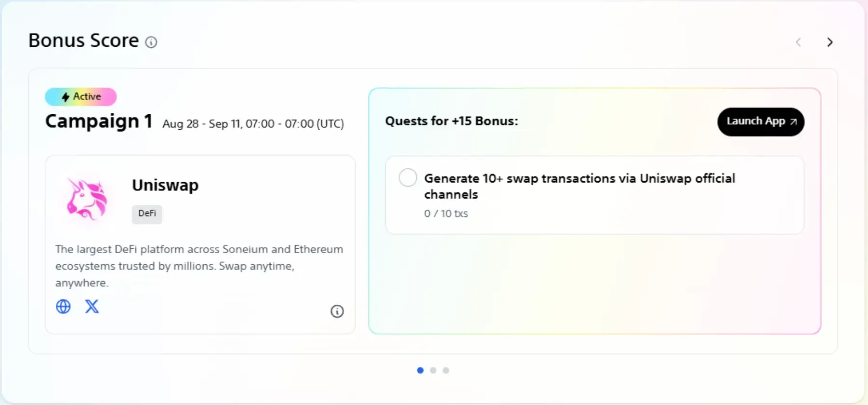Visit Uniswap's website via globe icon
The width and height of the screenshot is (868, 405).
click(63, 307)
